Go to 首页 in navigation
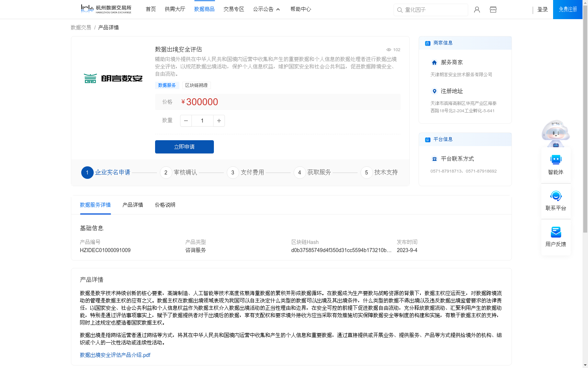 [x=151, y=9]
